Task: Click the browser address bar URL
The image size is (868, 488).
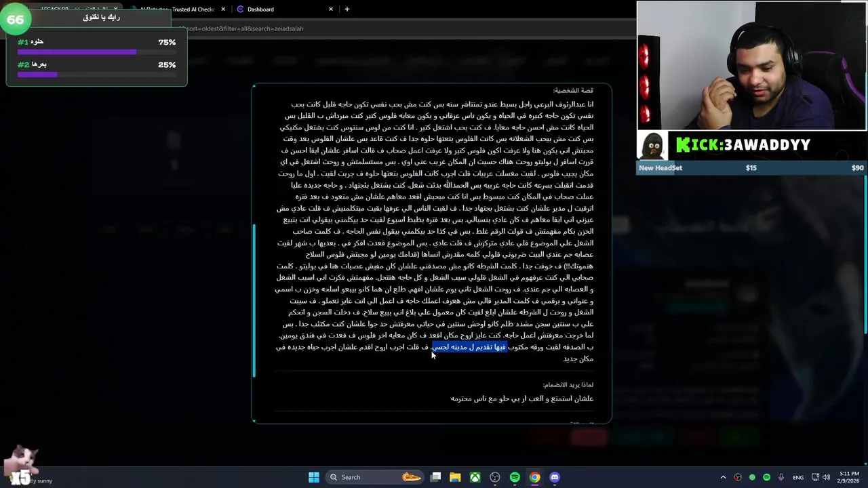Action: (x=243, y=28)
